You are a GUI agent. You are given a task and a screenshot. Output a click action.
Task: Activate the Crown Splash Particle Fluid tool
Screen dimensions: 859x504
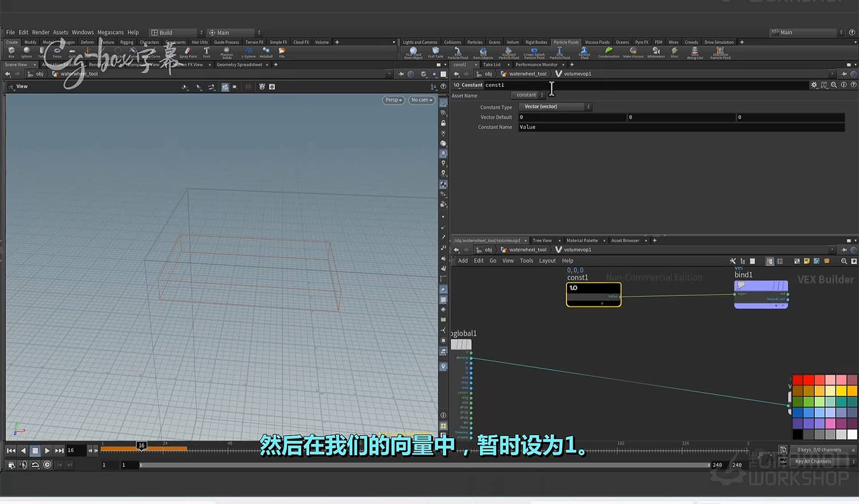coord(534,53)
